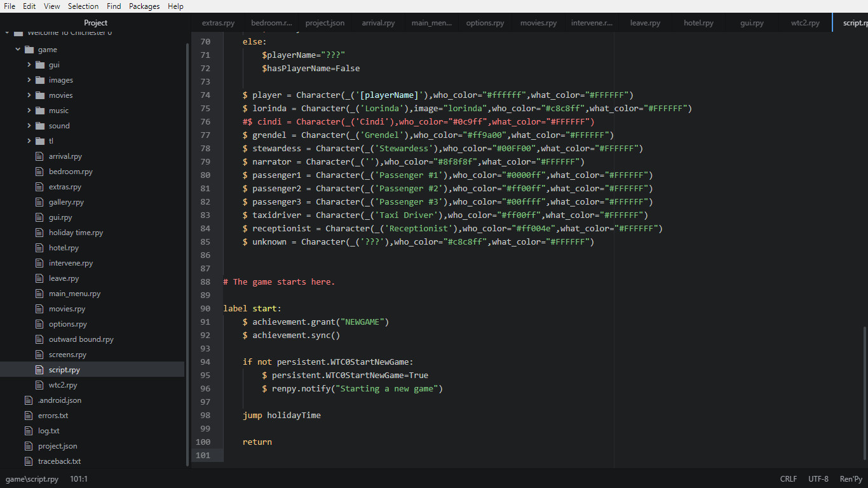Click line number 90 beside label start

205,308
